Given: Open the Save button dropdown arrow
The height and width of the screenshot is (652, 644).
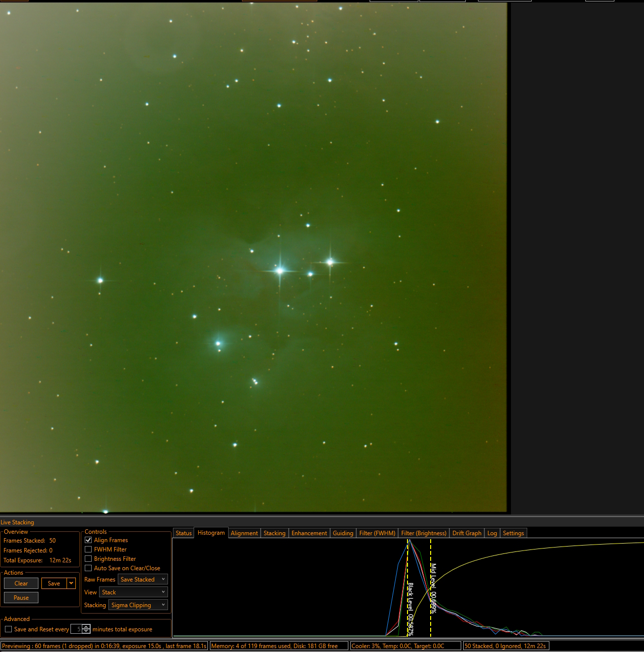Looking at the screenshot, I should click(71, 583).
